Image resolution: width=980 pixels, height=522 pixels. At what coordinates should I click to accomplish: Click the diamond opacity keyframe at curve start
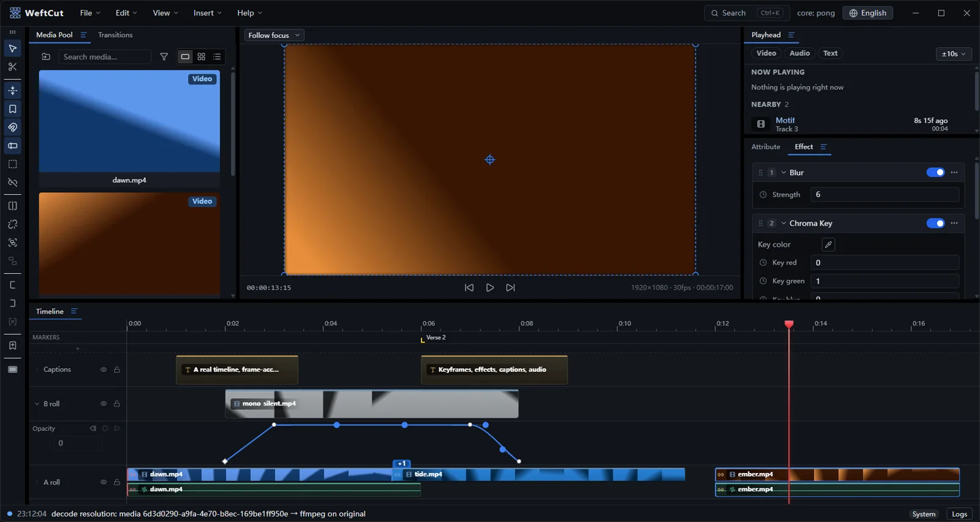225,461
